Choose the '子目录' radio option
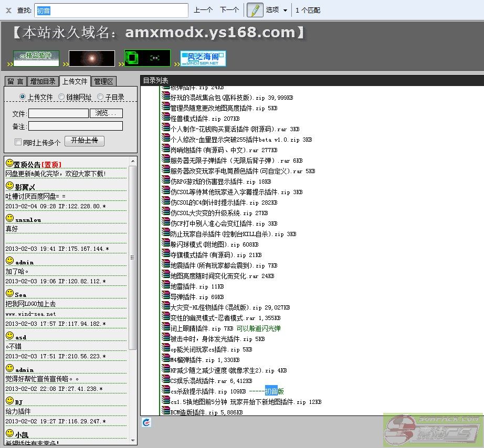Screen dimensions: 484x448 click(x=100, y=97)
